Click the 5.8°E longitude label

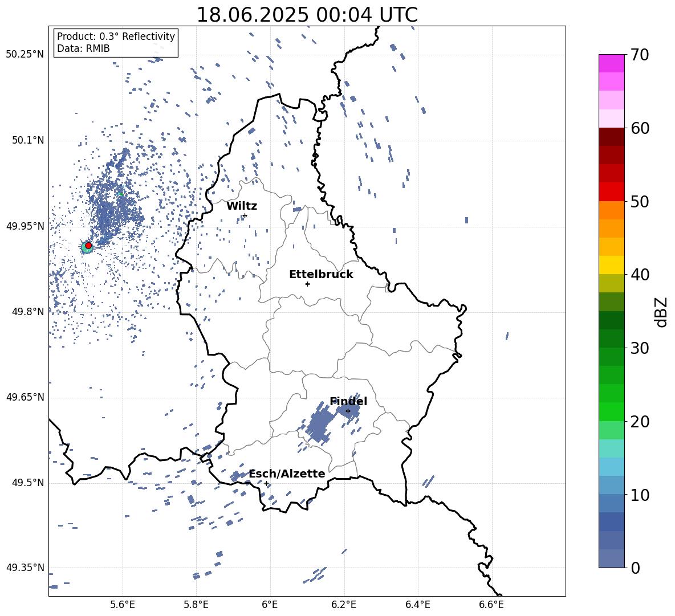coord(196,605)
